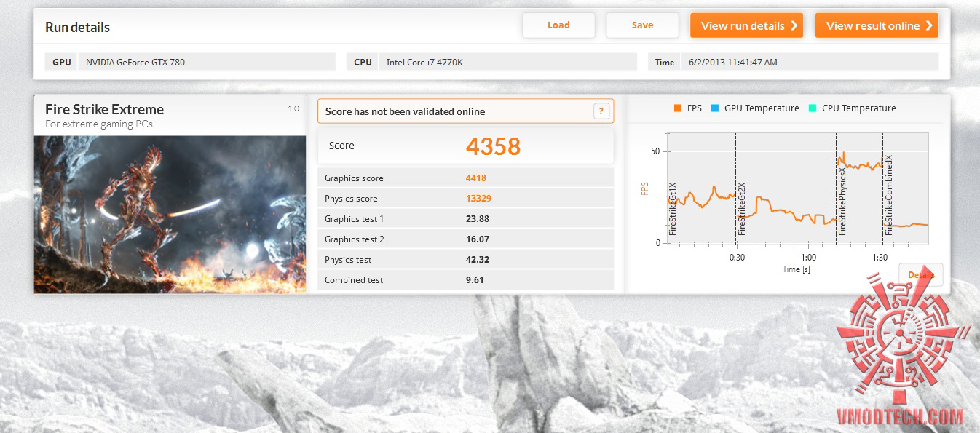Click the FireStrikeGt2X chart marker

click(x=742, y=208)
